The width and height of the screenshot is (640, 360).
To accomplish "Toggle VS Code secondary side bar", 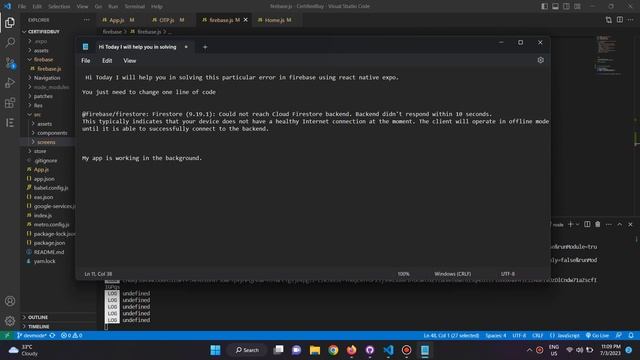I will coord(567,6).
